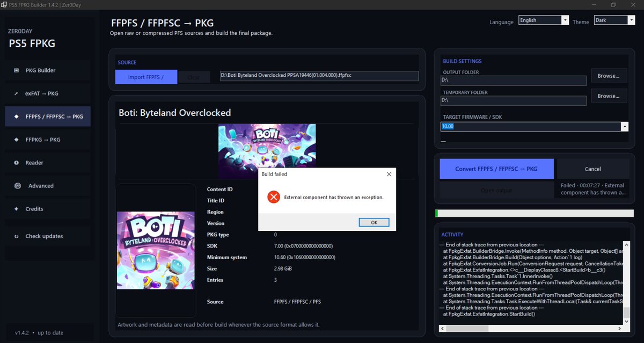Click the Clear source button
The image size is (644, 343).
click(194, 77)
